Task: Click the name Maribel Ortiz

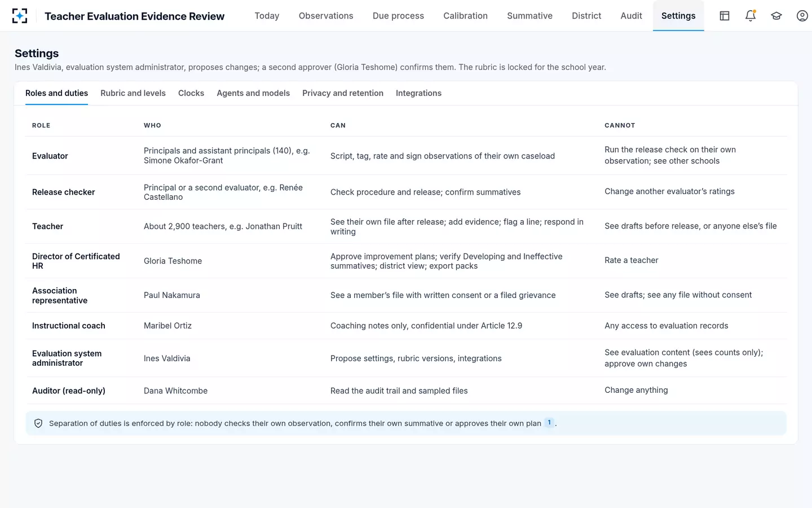Action: point(167,326)
